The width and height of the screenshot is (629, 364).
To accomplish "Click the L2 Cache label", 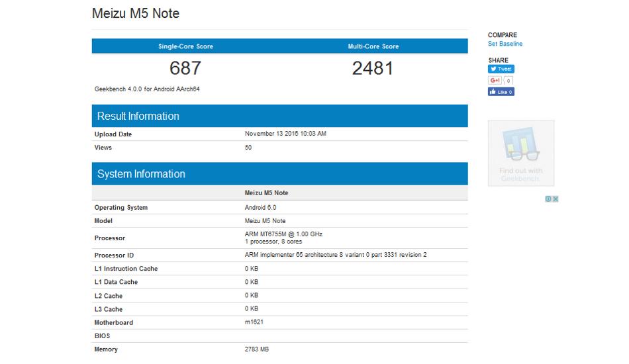I will pos(109,296).
